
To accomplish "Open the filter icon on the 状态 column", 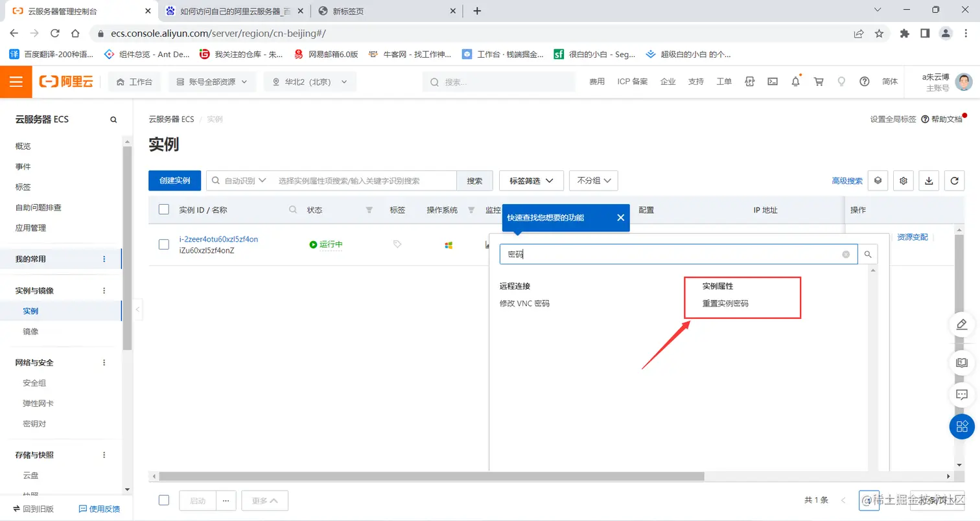I will tap(369, 210).
